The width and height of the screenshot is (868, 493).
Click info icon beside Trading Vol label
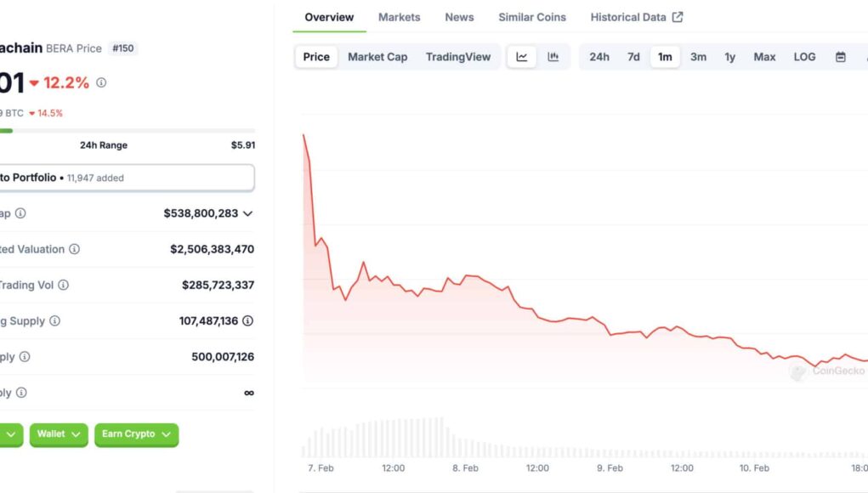[x=64, y=285]
